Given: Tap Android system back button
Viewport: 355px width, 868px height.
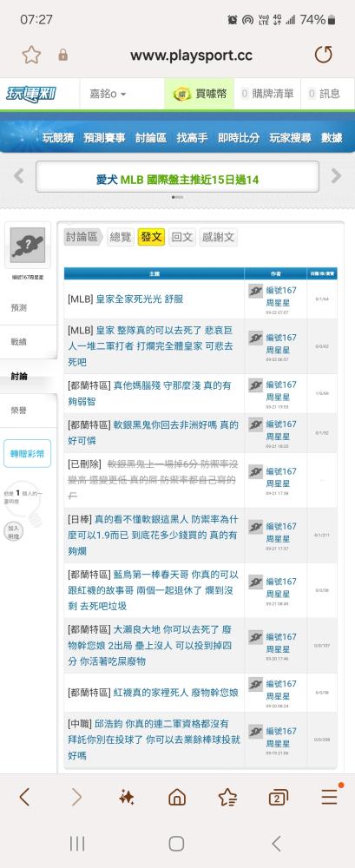Looking at the screenshot, I should click(x=276, y=844).
